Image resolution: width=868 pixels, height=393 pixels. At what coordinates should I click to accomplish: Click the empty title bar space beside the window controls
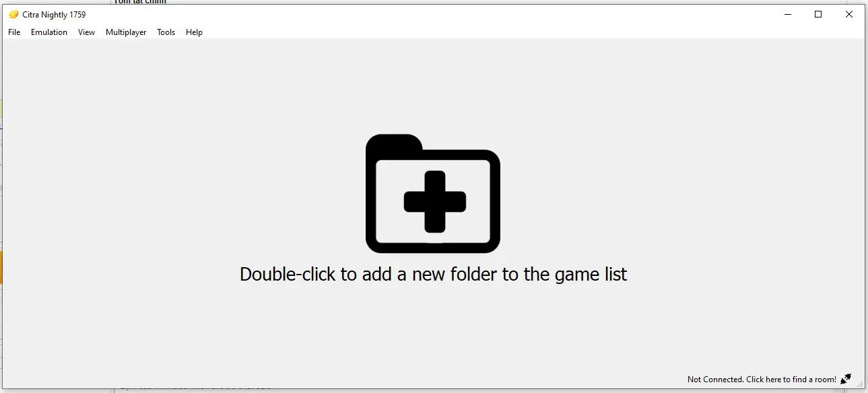click(431, 14)
